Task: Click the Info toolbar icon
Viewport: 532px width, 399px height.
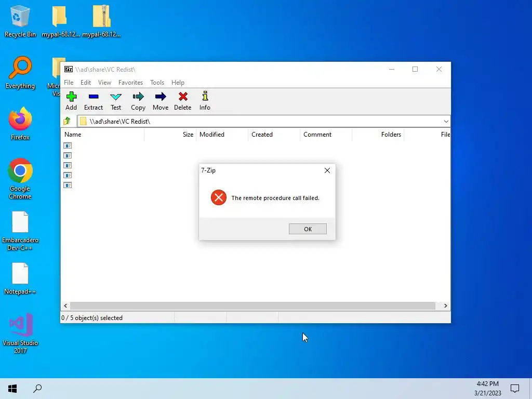Action: click(205, 96)
